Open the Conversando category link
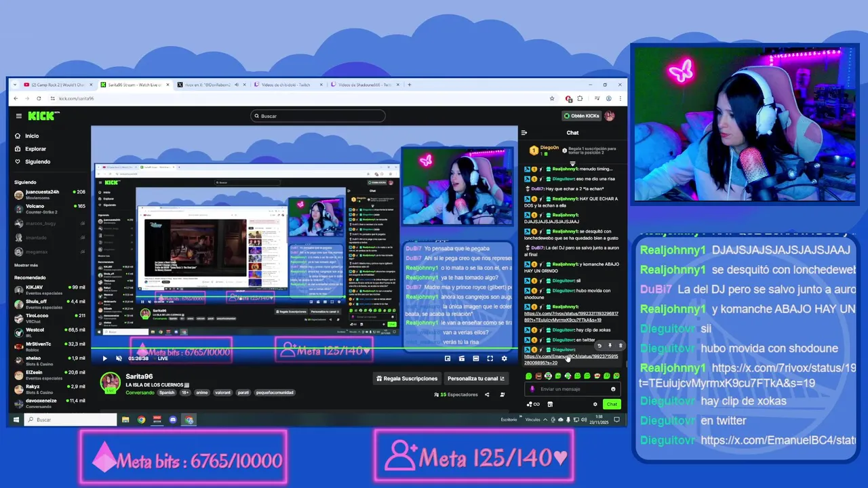The width and height of the screenshot is (868, 488). pos(140,392)
